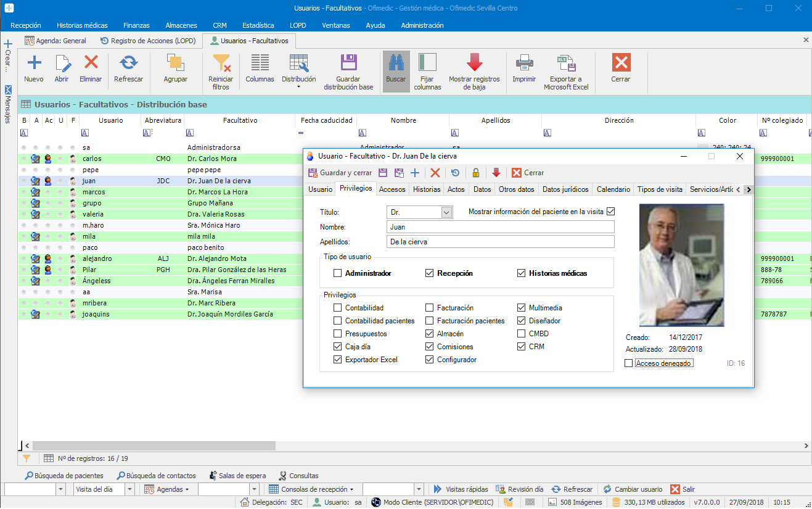Check the Acceso denegado checkbox
The width and height of the screenshot is (812, 509).
click(x=628, y=363)
